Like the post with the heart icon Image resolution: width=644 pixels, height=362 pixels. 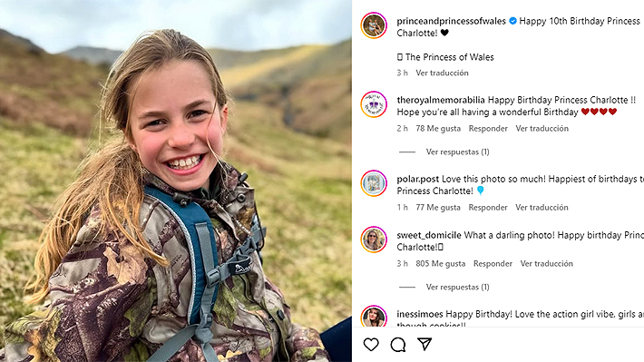(371, 345)
